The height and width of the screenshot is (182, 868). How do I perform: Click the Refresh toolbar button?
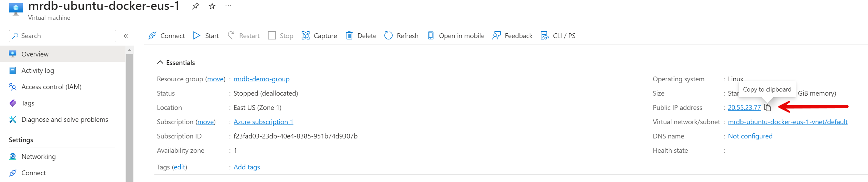pyautogui.click(x=401, y=36)
